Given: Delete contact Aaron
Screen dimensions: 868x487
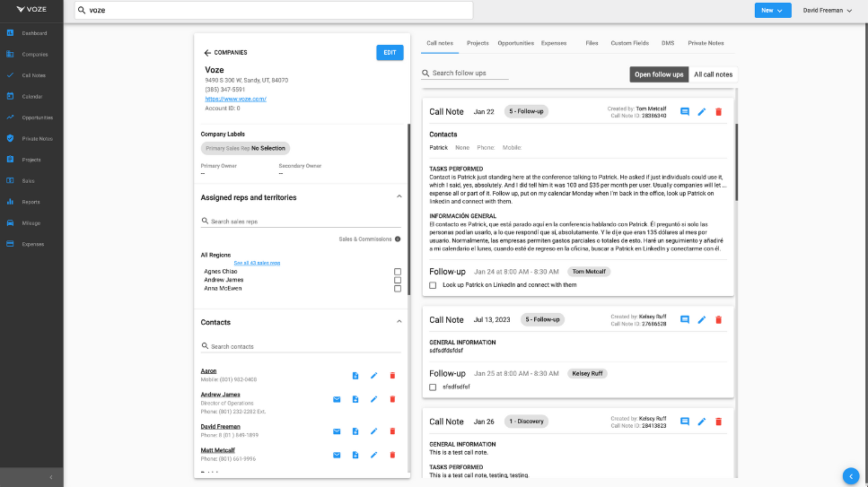Looking at the screenshot, I should point(392,376).
